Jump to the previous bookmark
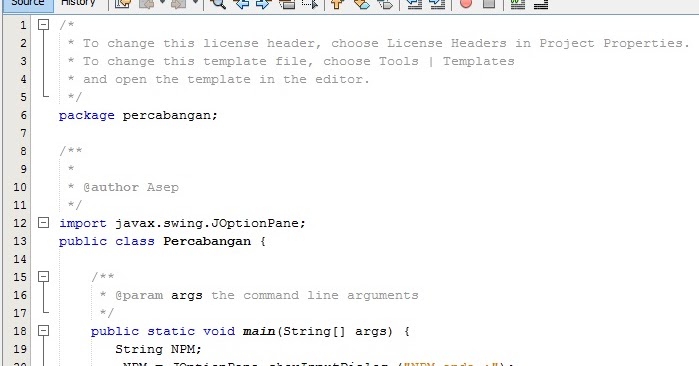The image size is (699, 366). click(337, 4)
